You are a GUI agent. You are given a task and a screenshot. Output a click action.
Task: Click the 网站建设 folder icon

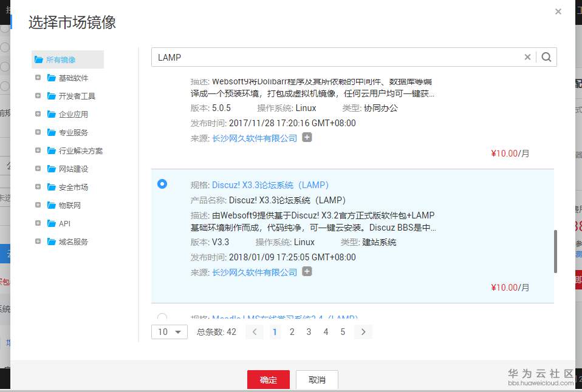point(51,169)
